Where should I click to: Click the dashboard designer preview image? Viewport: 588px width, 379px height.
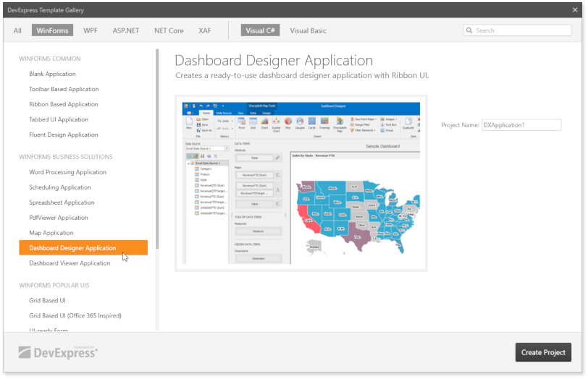[301, 183]
